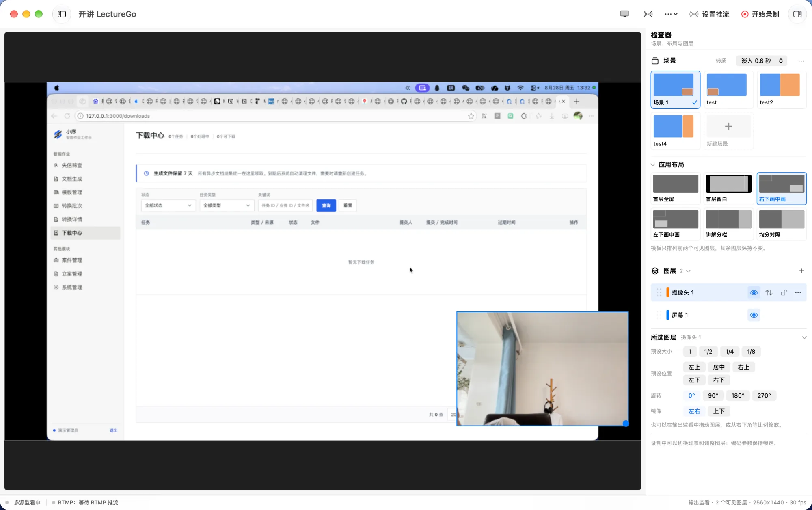Set preset size to 1/4

click(730, 352)
